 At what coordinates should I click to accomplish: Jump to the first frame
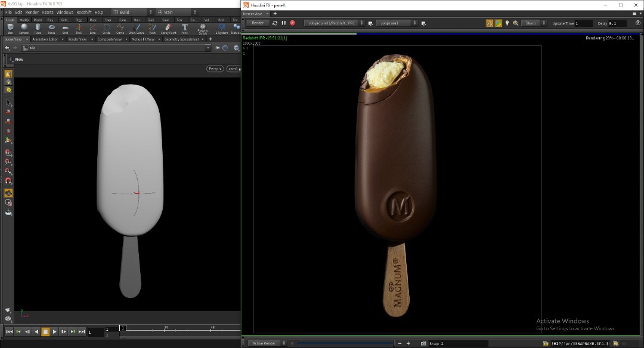[9, 331]
